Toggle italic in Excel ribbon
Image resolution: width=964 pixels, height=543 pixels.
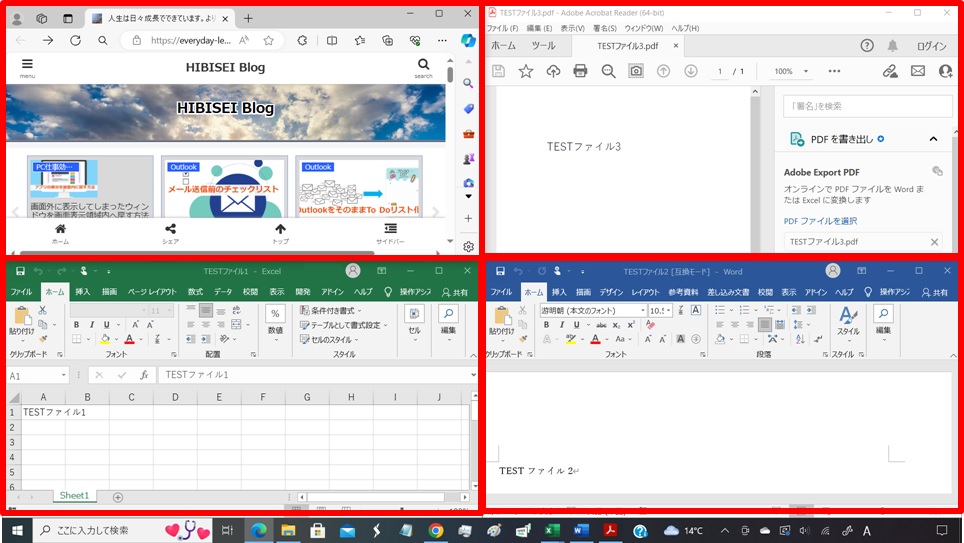92,325
